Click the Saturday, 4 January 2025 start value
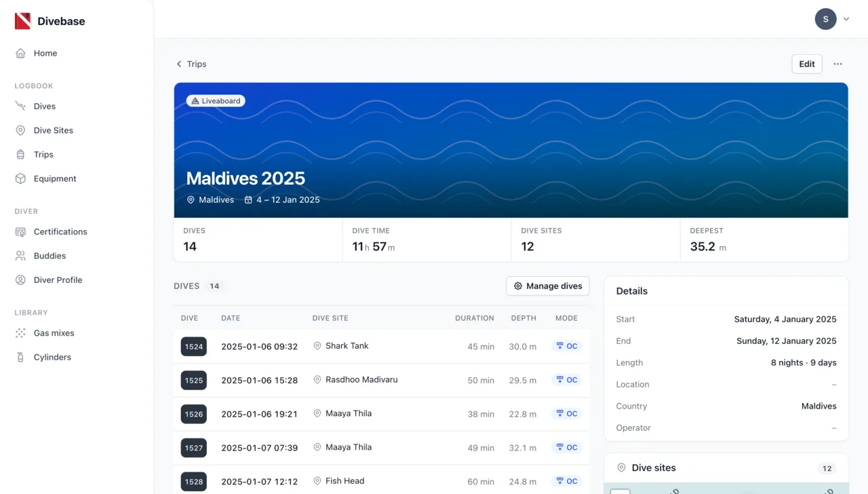This screenshot has height=494, width=868. pos(785,319)
